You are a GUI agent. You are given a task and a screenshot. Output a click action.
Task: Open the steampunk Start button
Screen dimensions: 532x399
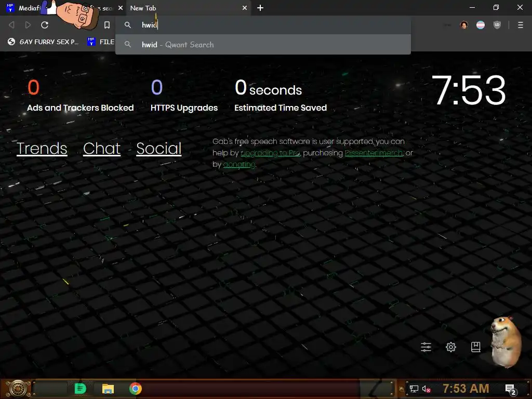[17, 389]
